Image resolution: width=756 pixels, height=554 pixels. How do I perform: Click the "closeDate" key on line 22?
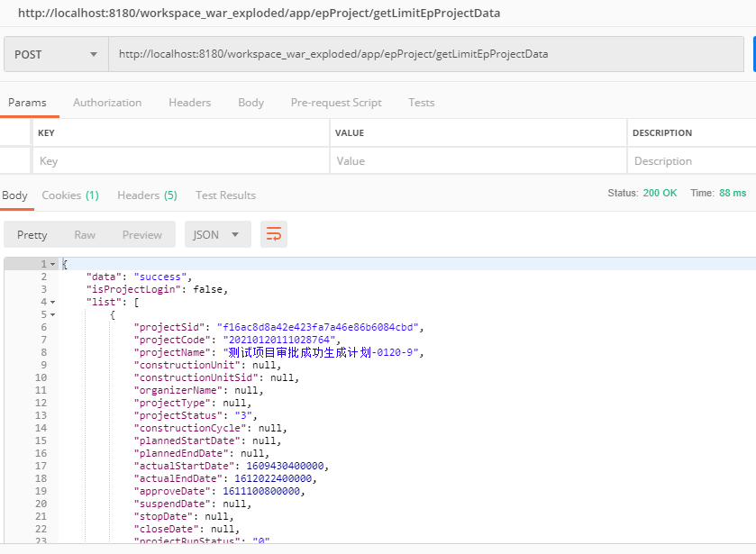[167, 529]
